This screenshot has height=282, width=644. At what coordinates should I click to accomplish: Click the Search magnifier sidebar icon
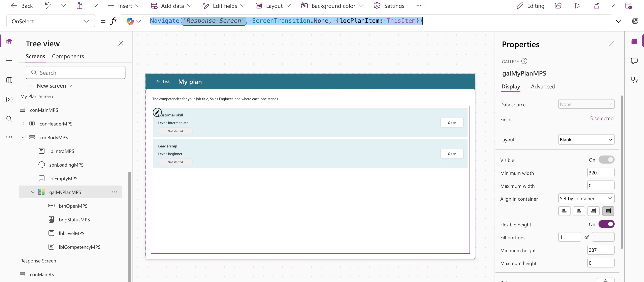(9, 119)
